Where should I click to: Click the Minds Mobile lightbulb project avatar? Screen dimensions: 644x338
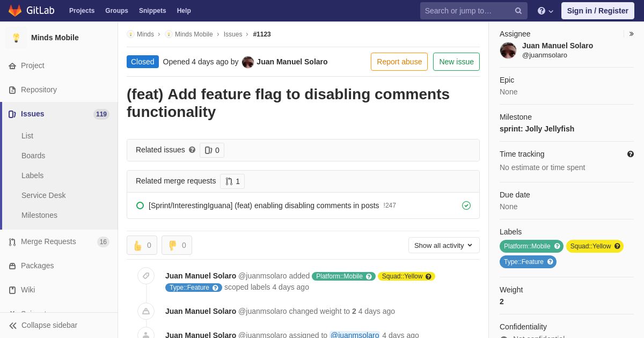16,38
